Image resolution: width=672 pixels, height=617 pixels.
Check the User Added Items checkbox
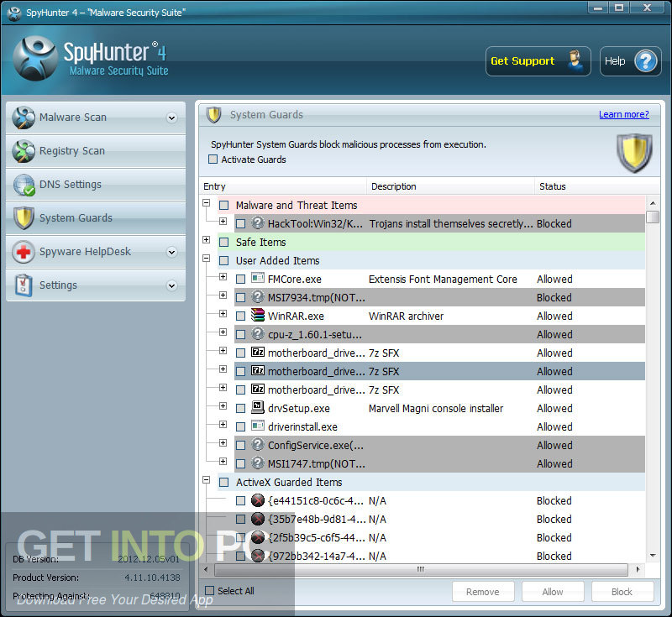[x=223, y=261]
